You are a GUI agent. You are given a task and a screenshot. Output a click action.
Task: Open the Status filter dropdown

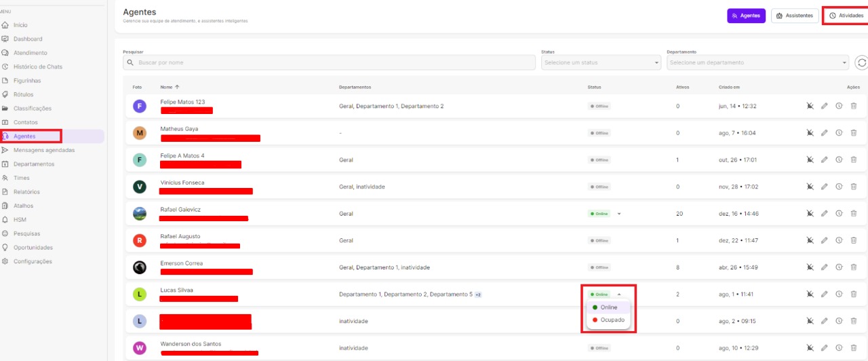click(x=600, y=62)
